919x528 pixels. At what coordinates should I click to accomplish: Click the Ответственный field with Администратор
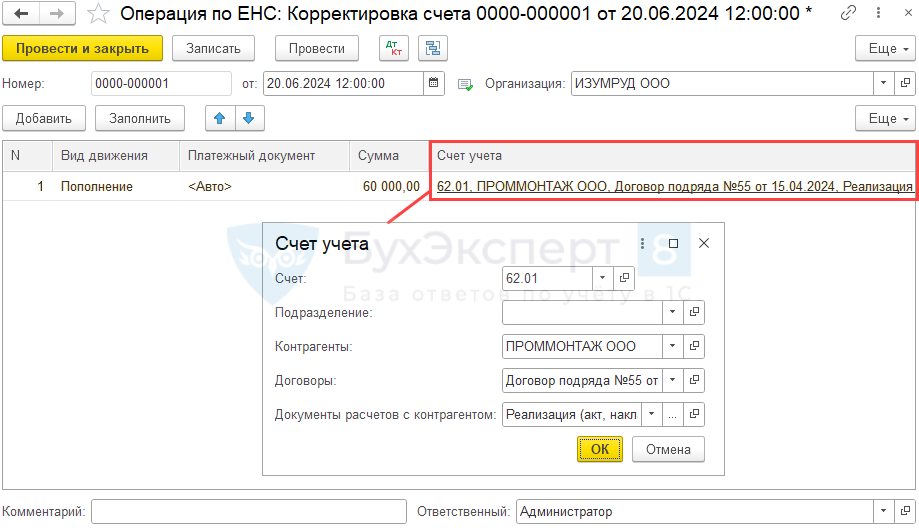[695, 511]
